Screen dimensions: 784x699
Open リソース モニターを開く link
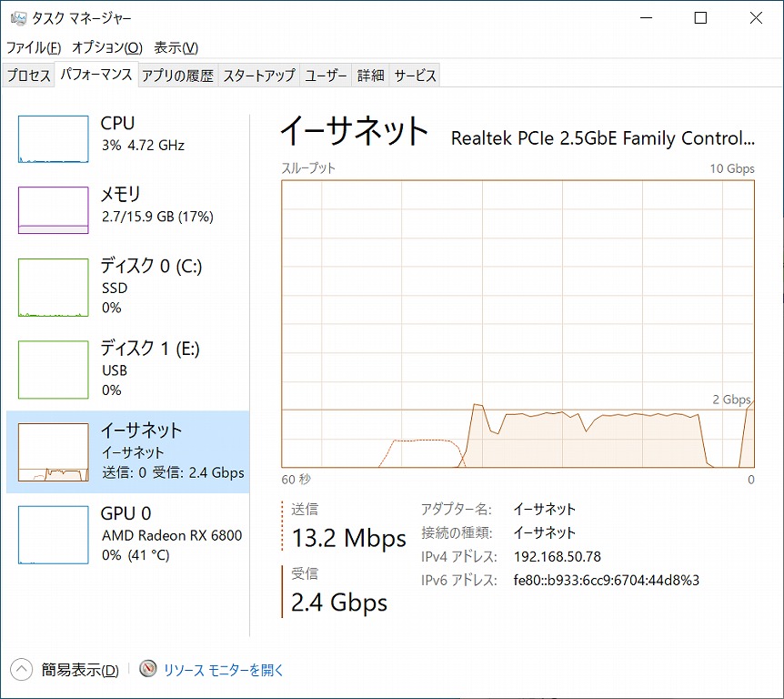tap(224, 670)
